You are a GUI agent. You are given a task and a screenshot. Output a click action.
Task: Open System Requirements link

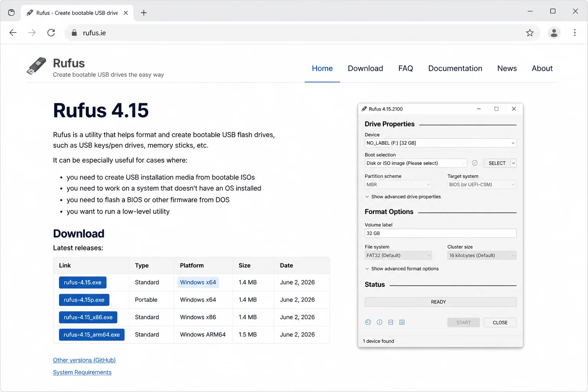click(82, 372)
